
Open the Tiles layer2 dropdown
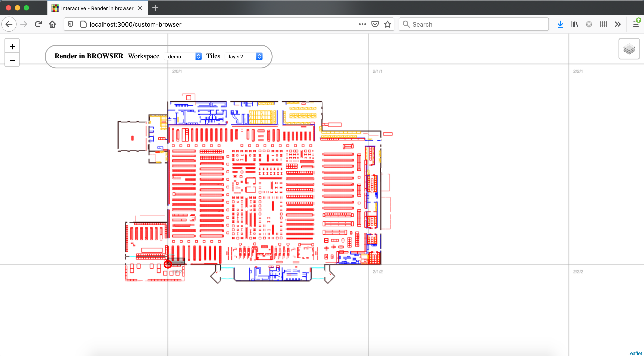(243, 56)
